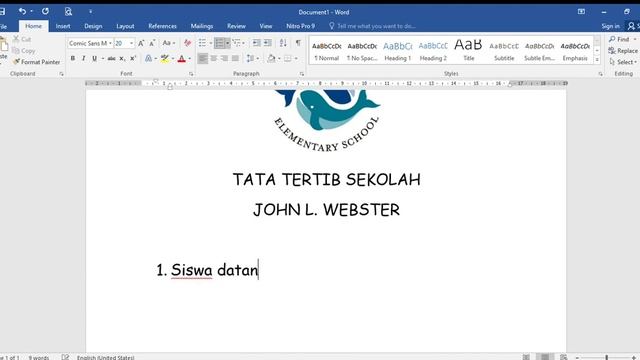
Task: Click the Multilevel list icon
Action: pos(236,43)
